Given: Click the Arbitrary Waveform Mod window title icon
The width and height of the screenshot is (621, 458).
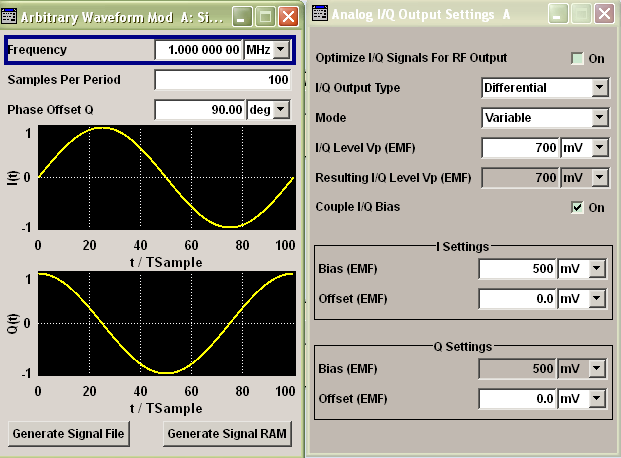Looking at the screenshot, I should [x=9, y=17].
